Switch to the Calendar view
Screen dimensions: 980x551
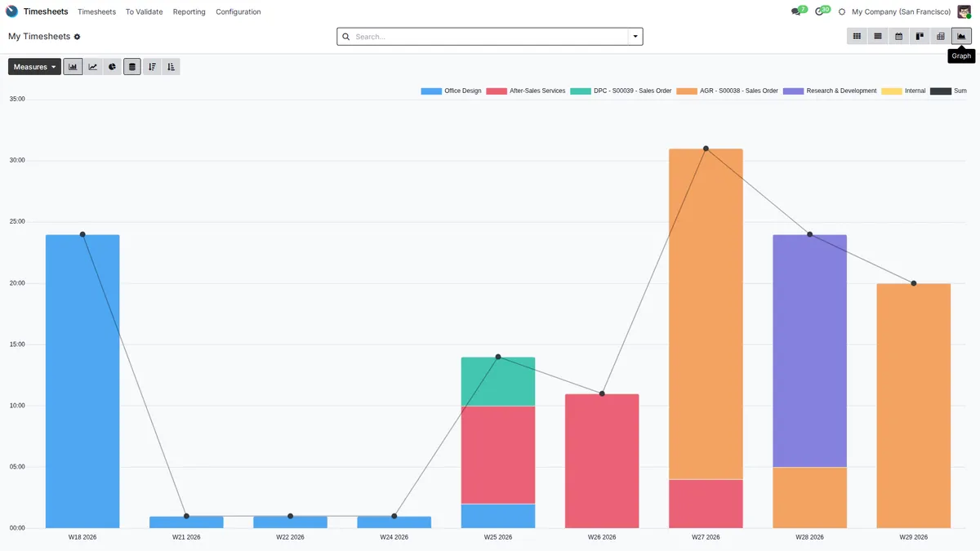[x=899, y=36]
